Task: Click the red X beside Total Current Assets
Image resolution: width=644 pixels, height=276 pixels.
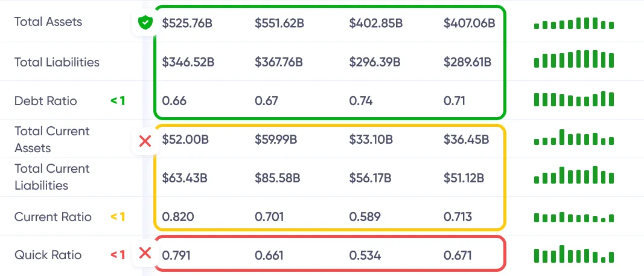Action: [x=145, y=141]
